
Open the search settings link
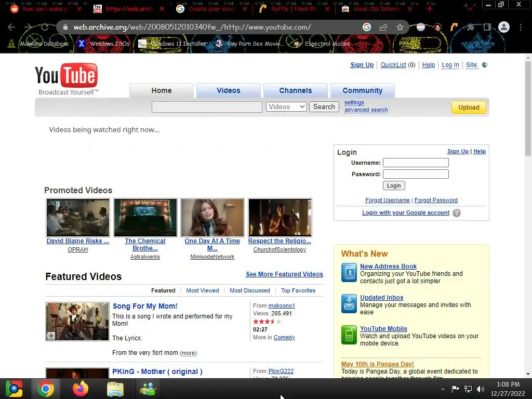pos(354,102)
